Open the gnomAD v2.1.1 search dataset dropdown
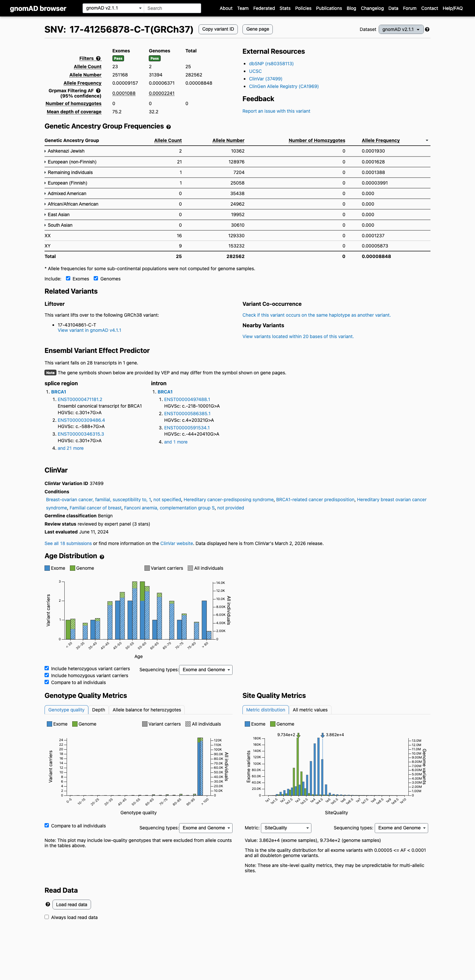This screenshot has height=980, width=475. tap(113, 8)
